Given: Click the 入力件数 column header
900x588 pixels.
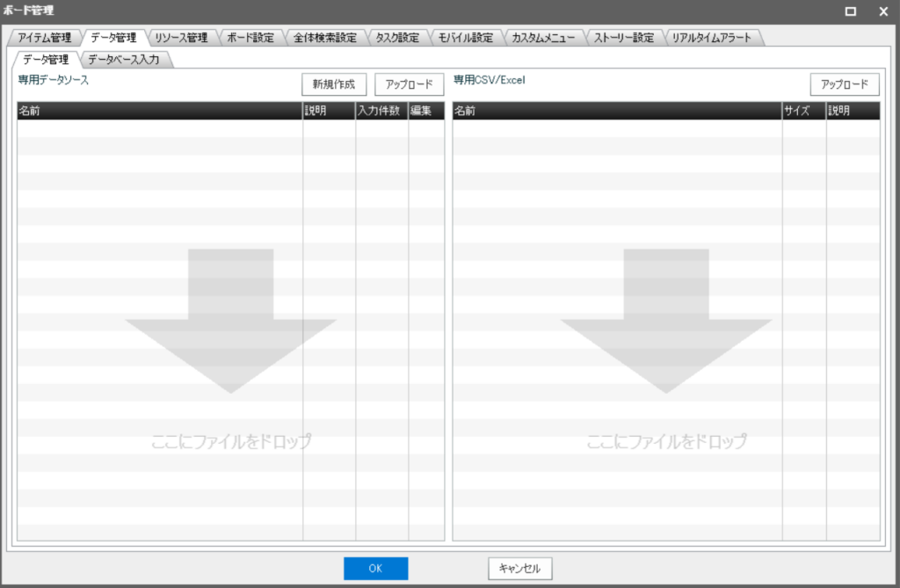Looking at the screenshot, I should pos(381,111).
